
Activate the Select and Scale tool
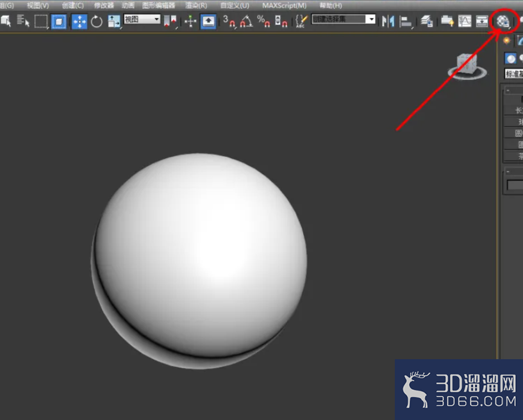(x=113, y=22)
